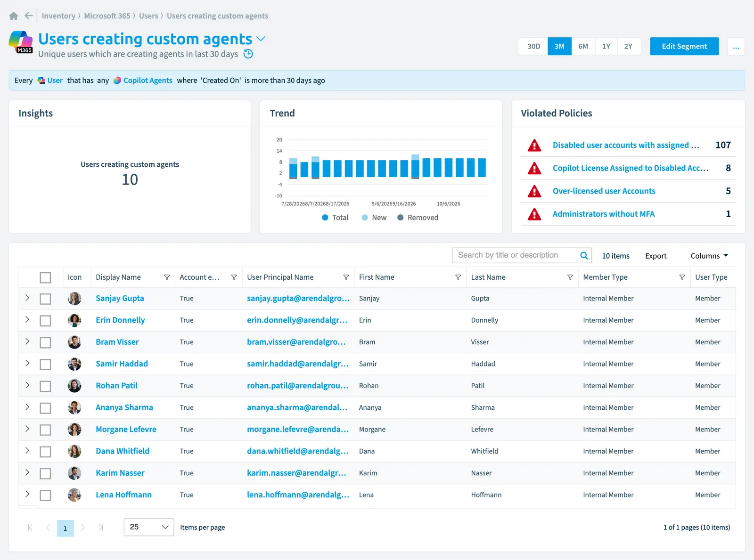The image size is (754, 560).
Task: Filter the Account enabled column
Action: [x=234, y=277]
